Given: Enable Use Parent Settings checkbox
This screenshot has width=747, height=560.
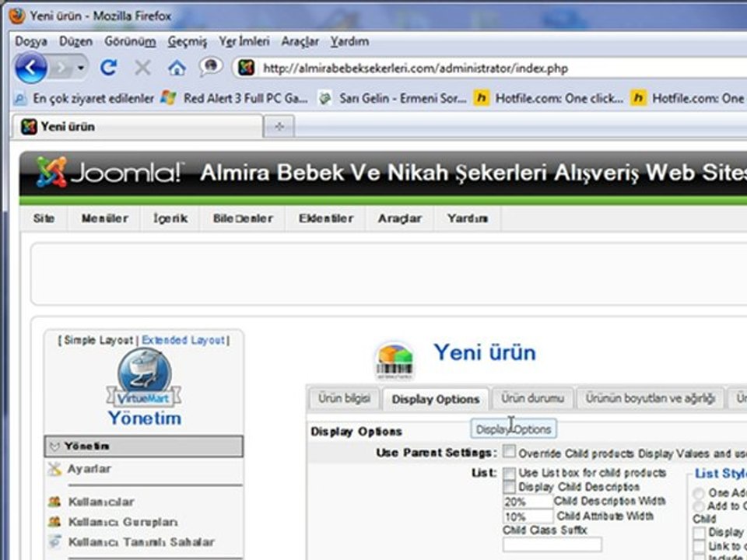Looking at the screenshot, I should pyautogui.click(x=509, y=451).
